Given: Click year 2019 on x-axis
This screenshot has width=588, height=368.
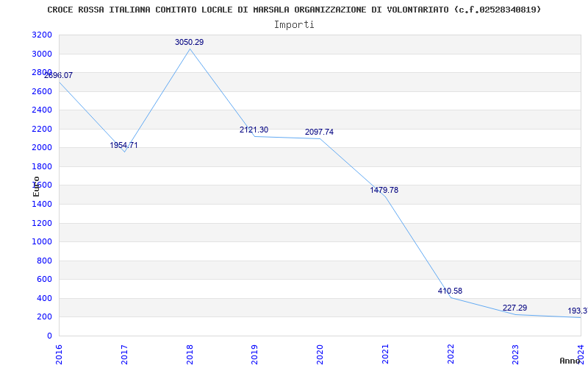Looking at the screenshot, I should coord(255,355).
